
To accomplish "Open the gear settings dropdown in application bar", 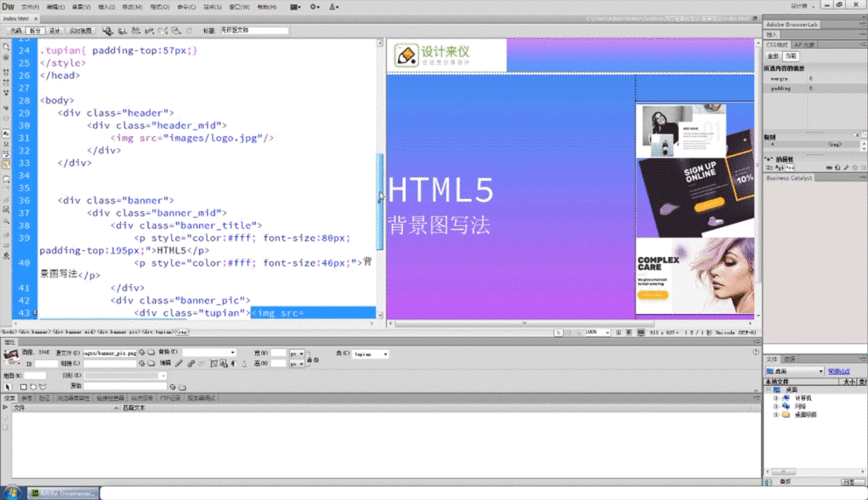I will click(314, 6).
